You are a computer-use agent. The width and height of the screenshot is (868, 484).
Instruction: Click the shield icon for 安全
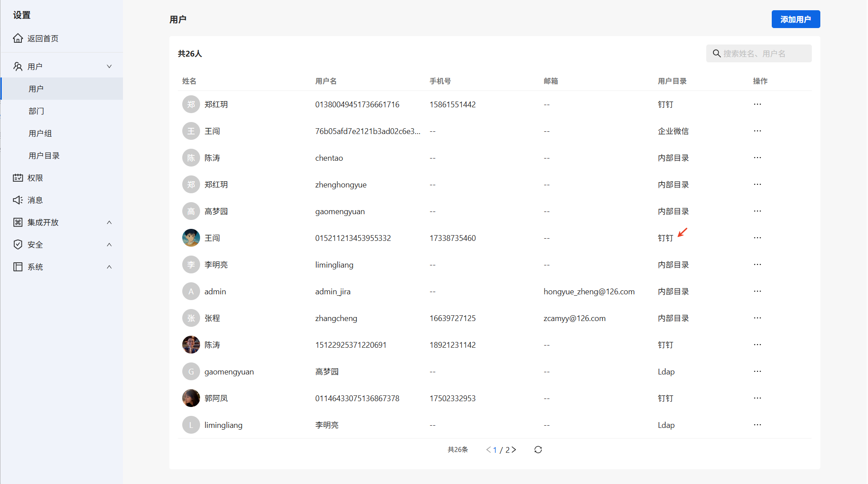18,244
